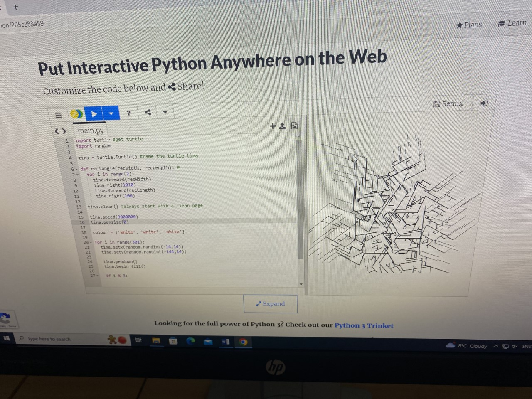Screen dimensions: 532x399
Task: Expand the share options dropdown arrow
Action: pos(165,112)
